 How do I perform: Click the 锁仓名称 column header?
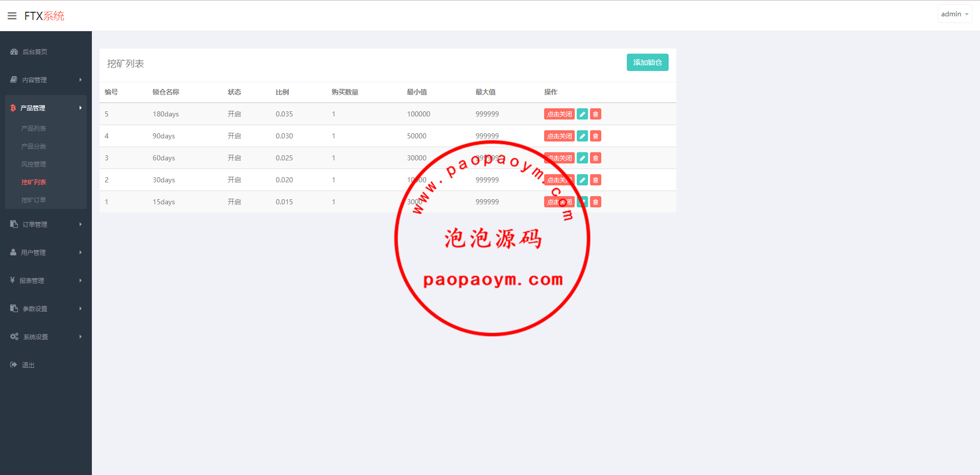pos(165,92)
